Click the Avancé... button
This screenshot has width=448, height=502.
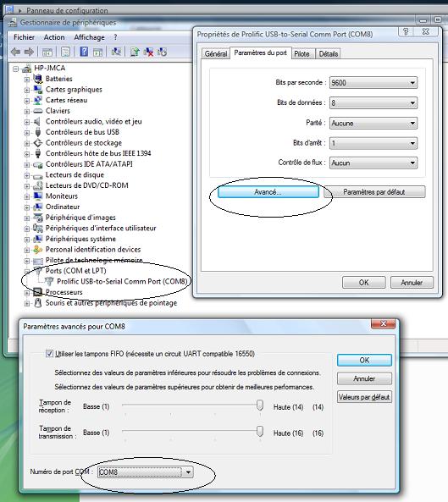(268, 192)
